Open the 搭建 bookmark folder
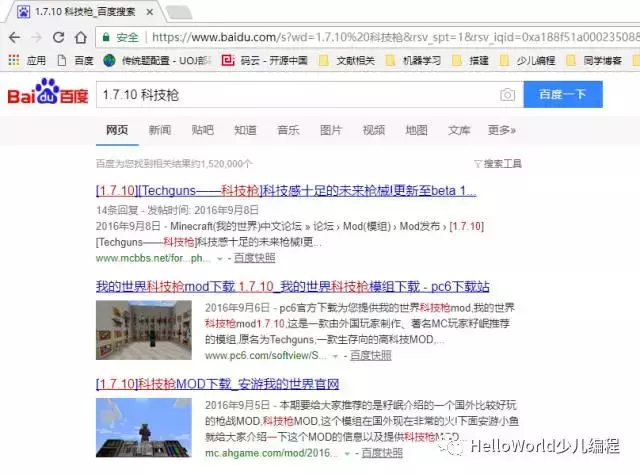The width and height of the screenshot is (640, 474). pyautogui.click(x=471, y=61)
